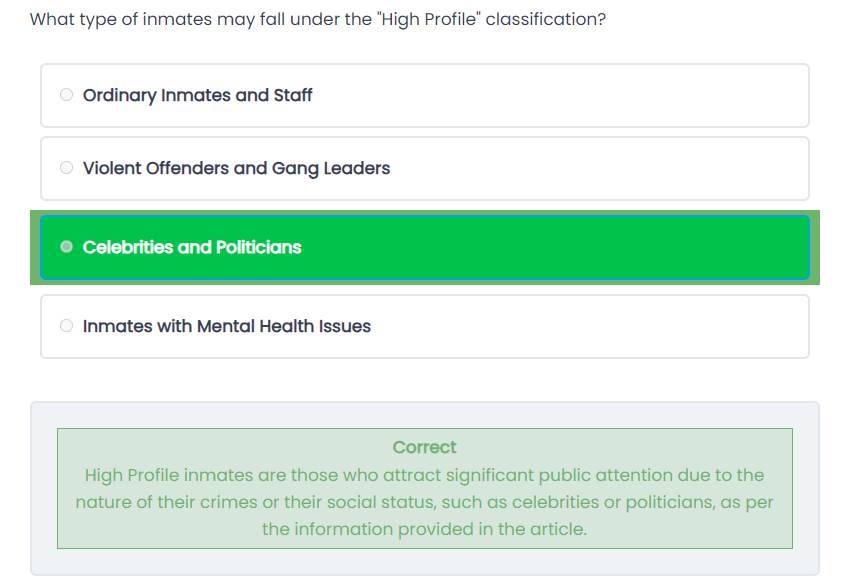Click the "Inmates with Mental Health Issues" label

click(x=227, y=326)
